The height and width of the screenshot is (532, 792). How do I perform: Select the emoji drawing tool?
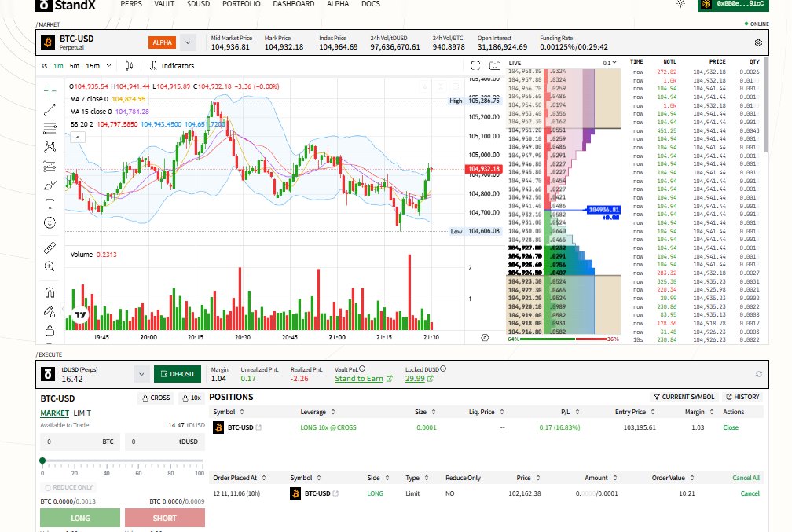49,222
